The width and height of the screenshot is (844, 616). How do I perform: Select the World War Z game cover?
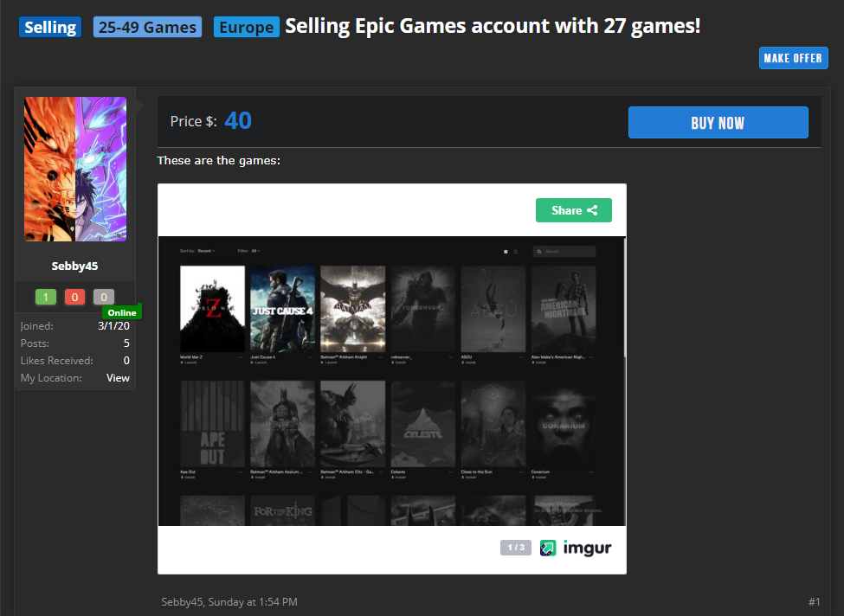(213, 309)
